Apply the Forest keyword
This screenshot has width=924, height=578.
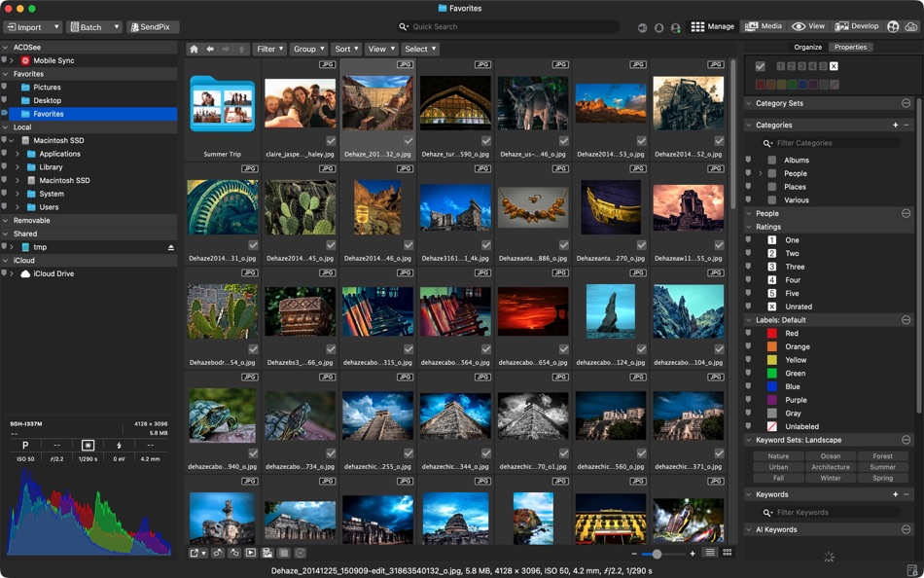882,455
